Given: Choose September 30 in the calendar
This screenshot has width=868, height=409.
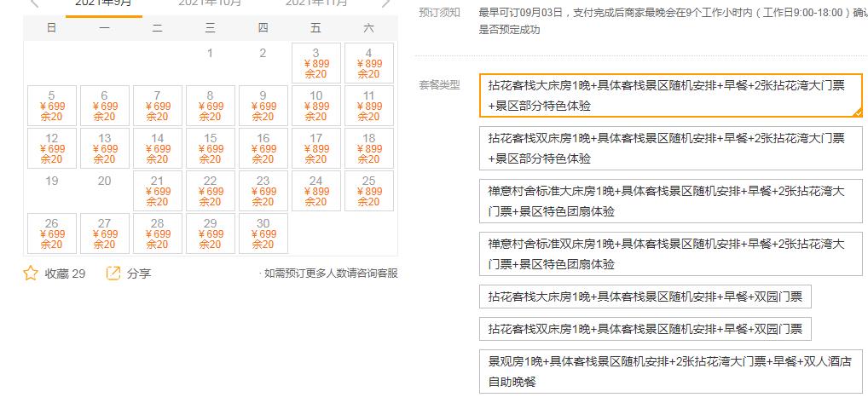Looking at the screenshot, I should click(x=263, y=233).
